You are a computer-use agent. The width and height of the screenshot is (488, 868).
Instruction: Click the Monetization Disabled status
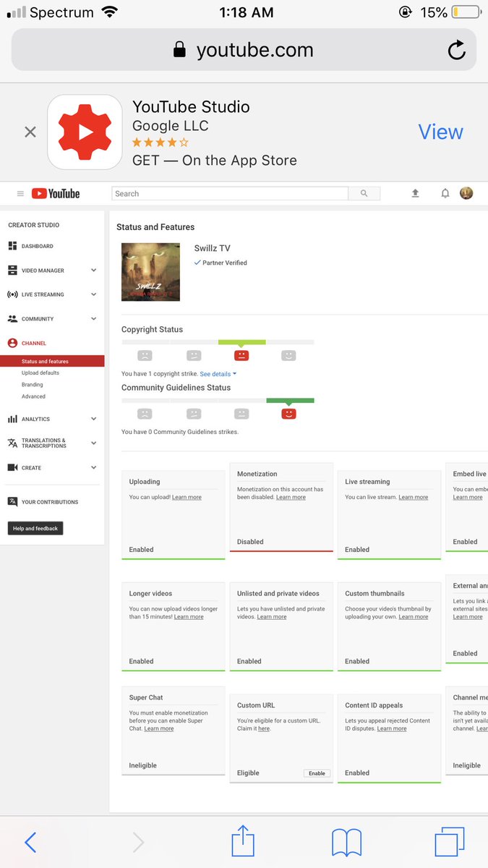pyautogui.click(x=250, y=542)
